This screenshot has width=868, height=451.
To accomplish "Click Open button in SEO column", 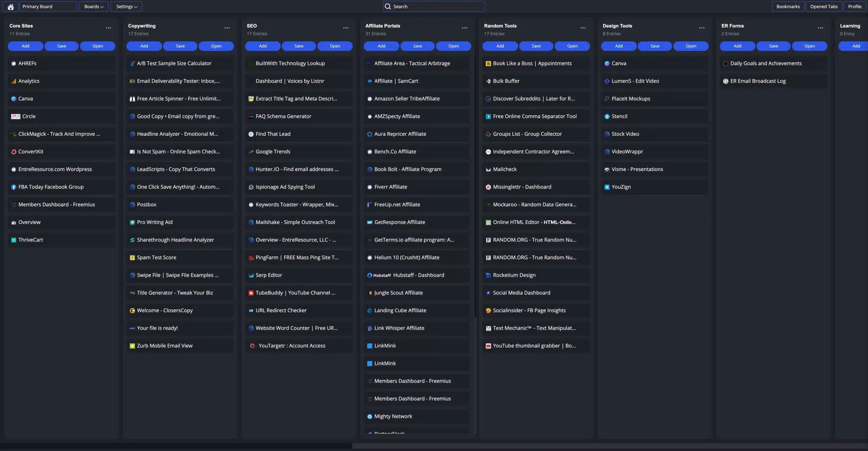I will pyautogui.click(x=335, y=46).
